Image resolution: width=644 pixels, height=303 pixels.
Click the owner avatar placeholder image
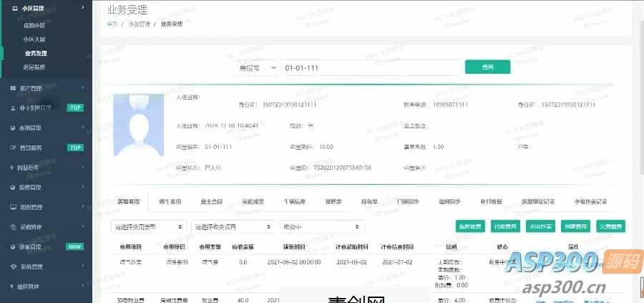(138, 125)
